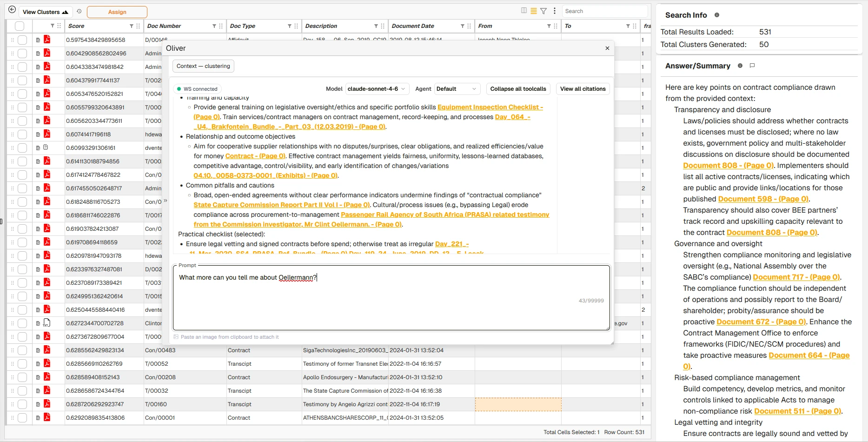This screenshot has height=442, width=868.
Task: Open Document 511 - (Page 0) link
Action: pyautogui.click(x=797, y=411)
